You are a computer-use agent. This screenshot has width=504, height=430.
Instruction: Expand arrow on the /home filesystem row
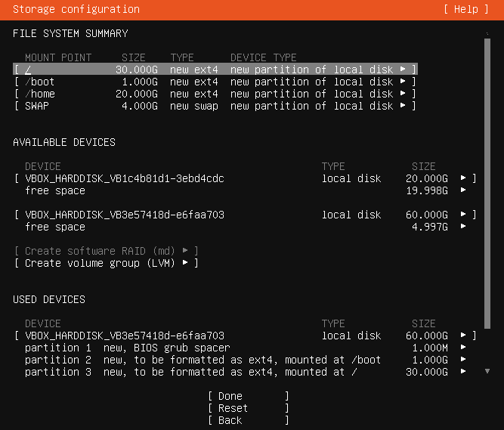tap(403, 93)
